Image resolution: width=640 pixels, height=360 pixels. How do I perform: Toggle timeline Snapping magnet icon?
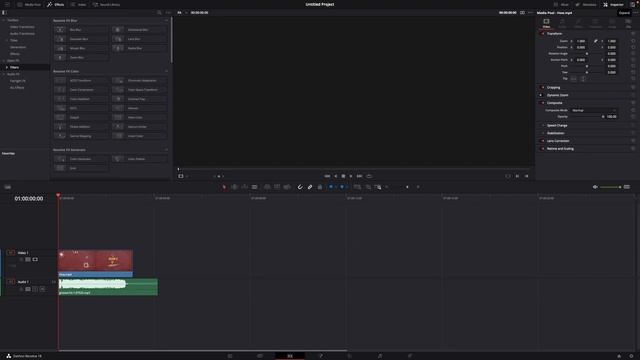coord(300,187)
